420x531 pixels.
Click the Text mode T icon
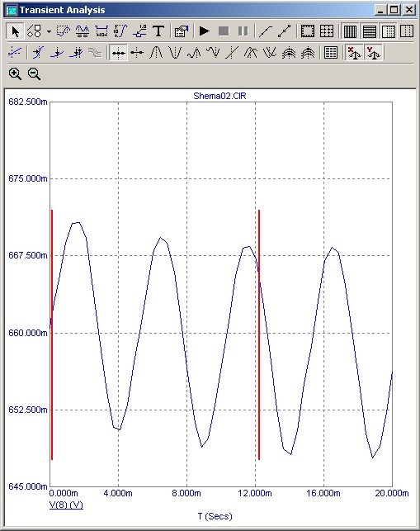click(158, 31)
